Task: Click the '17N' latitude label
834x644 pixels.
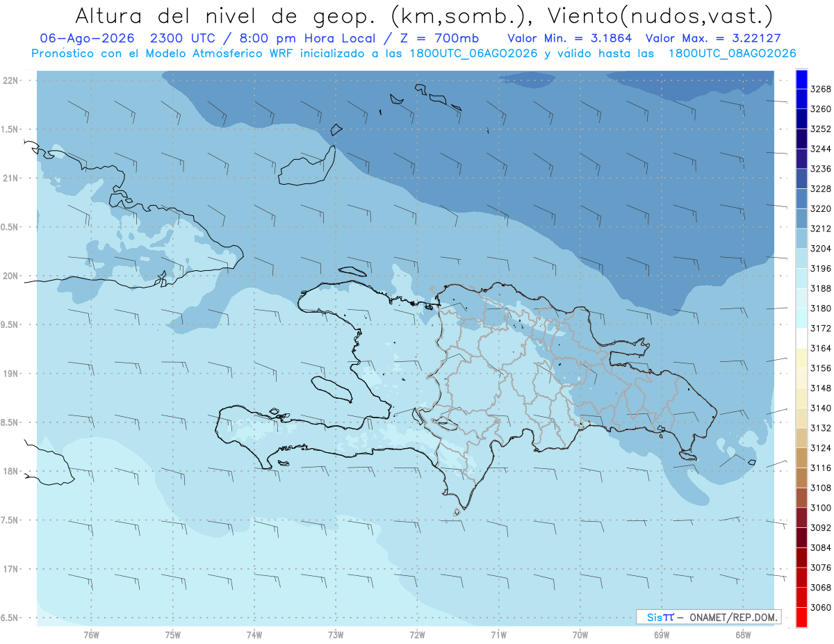Action: coord(10,569)
